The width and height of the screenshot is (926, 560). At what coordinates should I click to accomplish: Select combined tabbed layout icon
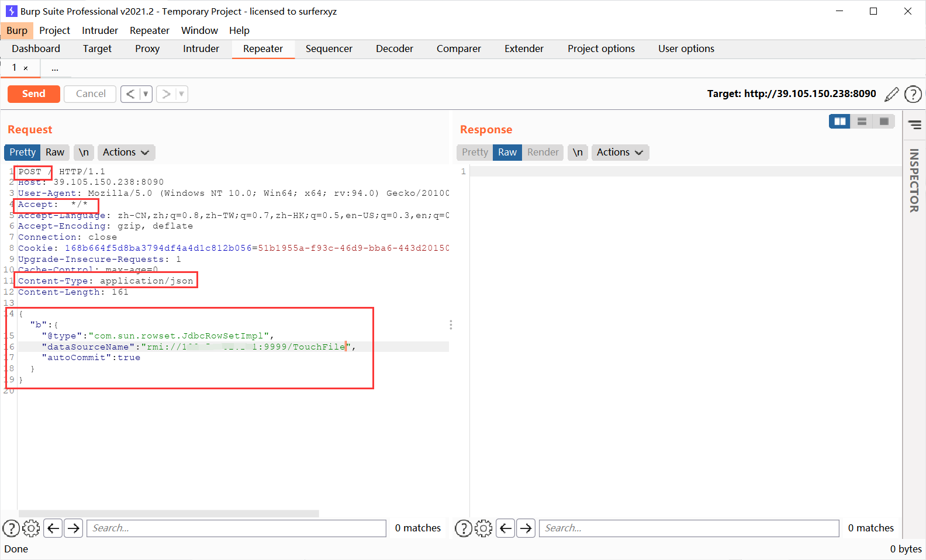(884, 122)
